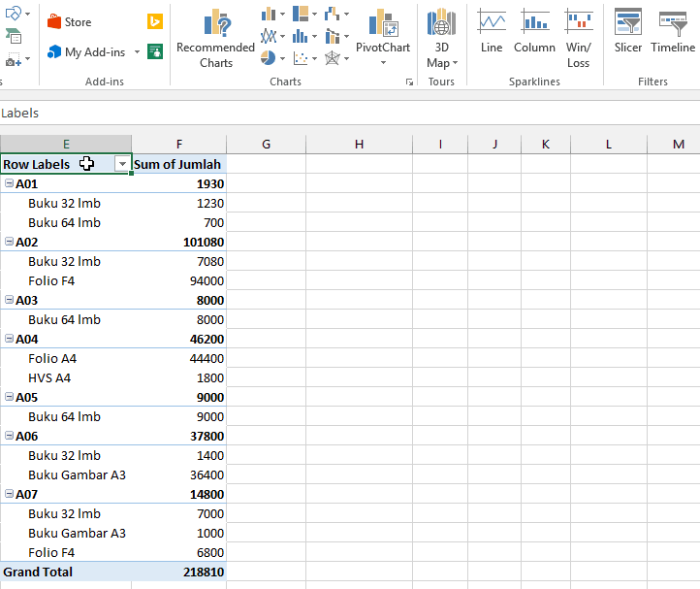Image resolution: width=700 pixels, height=589 pixels.
Task: Select column F header
Action: [179, 144]
